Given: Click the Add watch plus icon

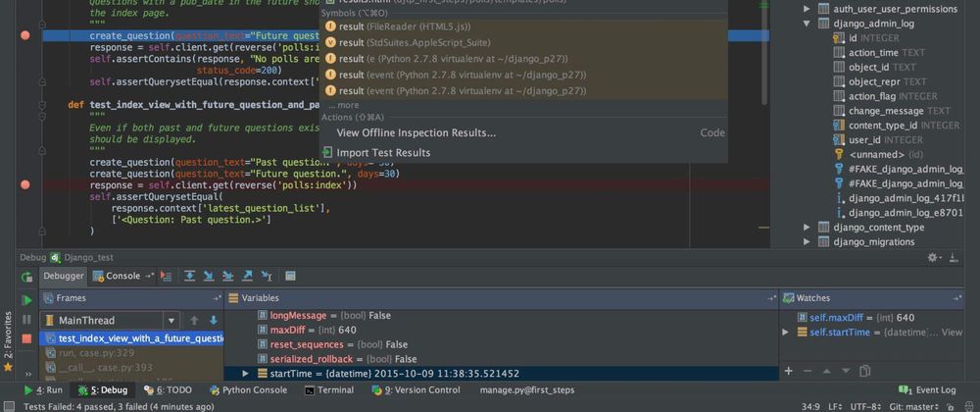Looking at the screenshot, I should click(x=789, y=371).
